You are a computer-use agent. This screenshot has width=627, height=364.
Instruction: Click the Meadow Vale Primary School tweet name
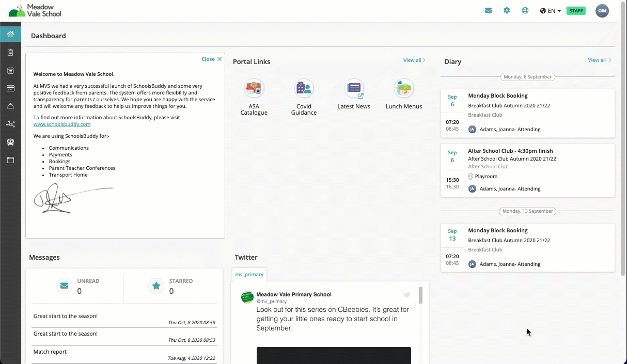click(294, 295)
